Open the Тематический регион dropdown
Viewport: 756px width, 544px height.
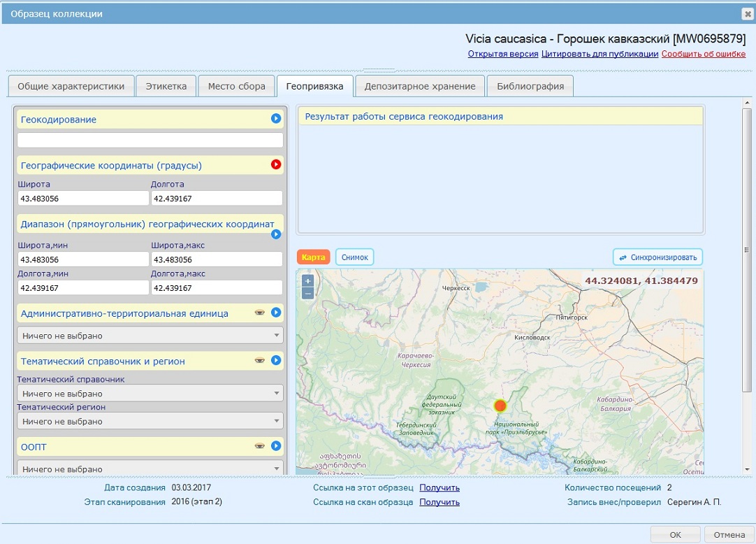point(150,422)
